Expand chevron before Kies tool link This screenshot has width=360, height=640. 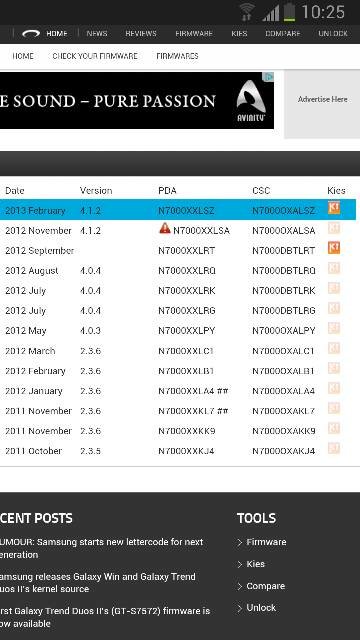click(x=240, y=564)
